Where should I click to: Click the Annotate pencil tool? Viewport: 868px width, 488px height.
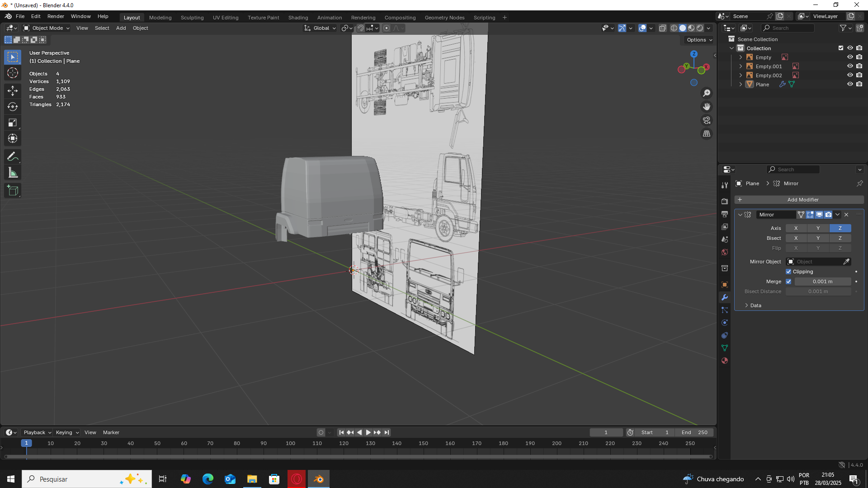click(13, 157)
